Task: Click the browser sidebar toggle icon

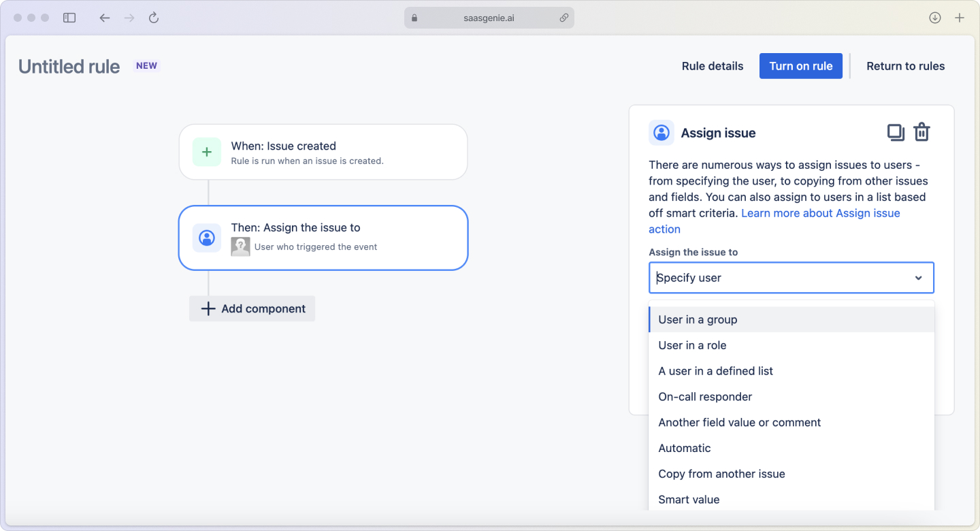Action: 69,18
